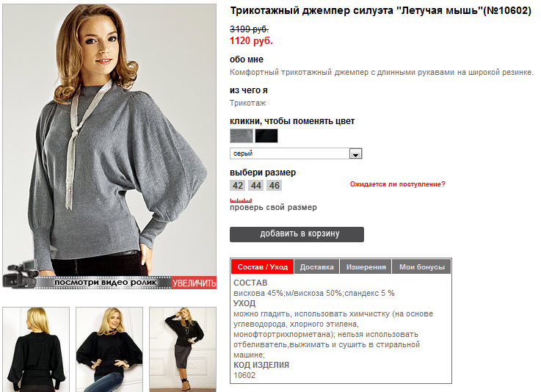
Task: Open thumbnail of full-length model with skirt
Action: click(183, 349)
